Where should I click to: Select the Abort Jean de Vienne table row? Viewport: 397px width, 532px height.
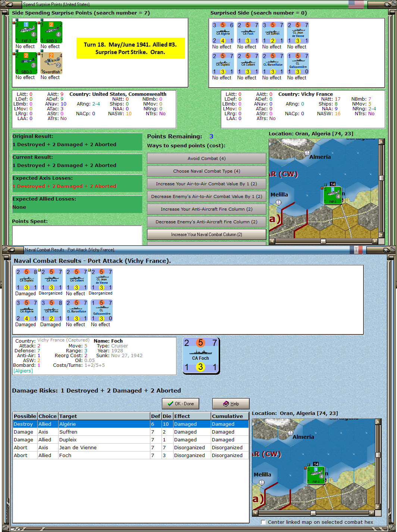pyautogui.click(x=131, y=448)
